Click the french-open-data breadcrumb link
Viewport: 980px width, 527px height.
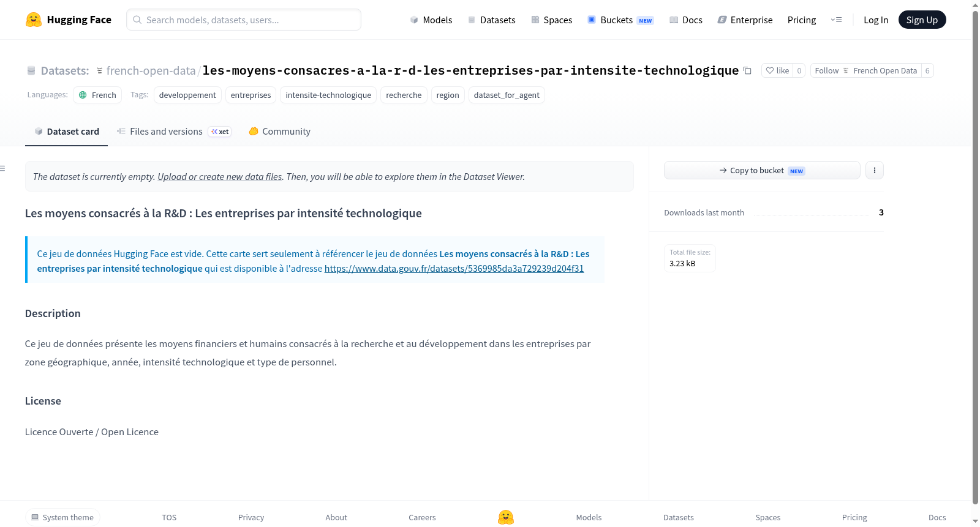coord(151,70)
